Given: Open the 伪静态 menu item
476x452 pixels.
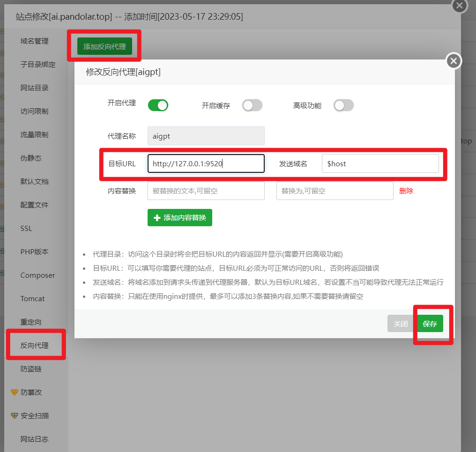Looking at the screenshot, I should [31, 158].
